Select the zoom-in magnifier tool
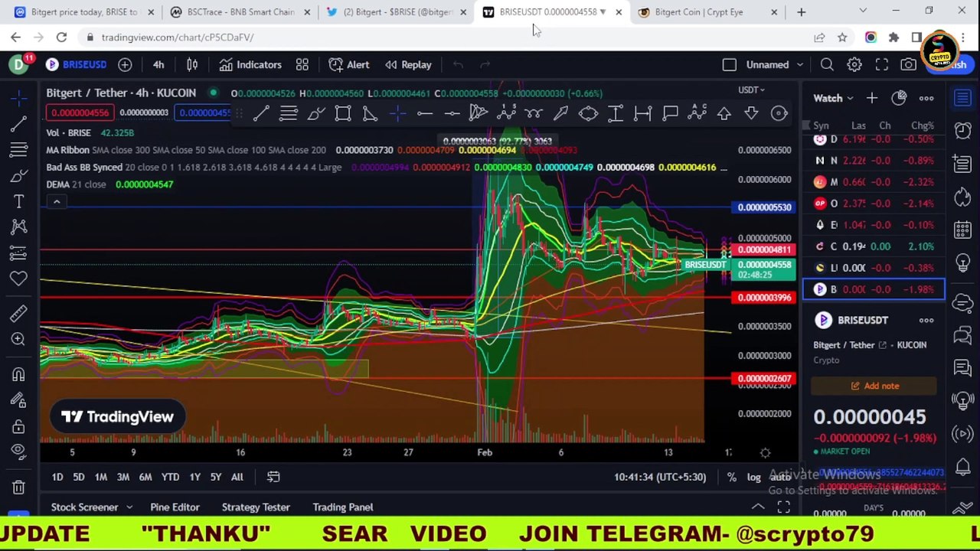 pyautogui.click(x=19, y=339)
